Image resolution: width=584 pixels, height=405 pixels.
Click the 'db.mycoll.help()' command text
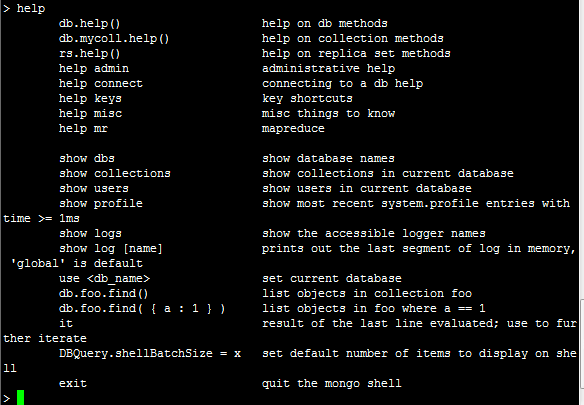(114, 39)
